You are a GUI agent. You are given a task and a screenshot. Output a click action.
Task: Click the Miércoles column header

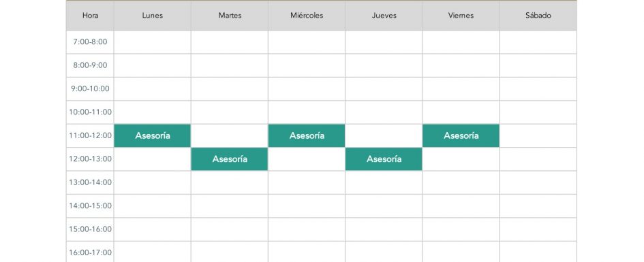pos(307,16)
